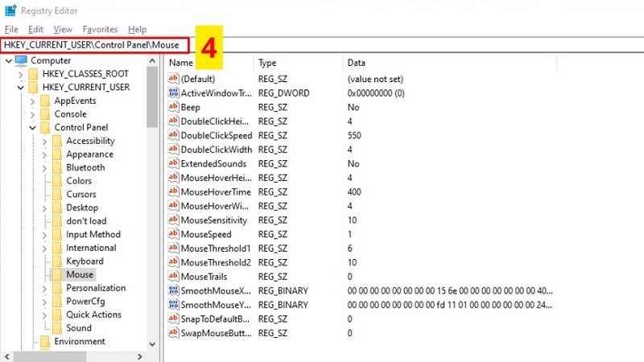Image resolution: width=644 pixels, height=362 pixels.
Task: Click the MouseThreshold2 value icon
Action: click(173, 262)
